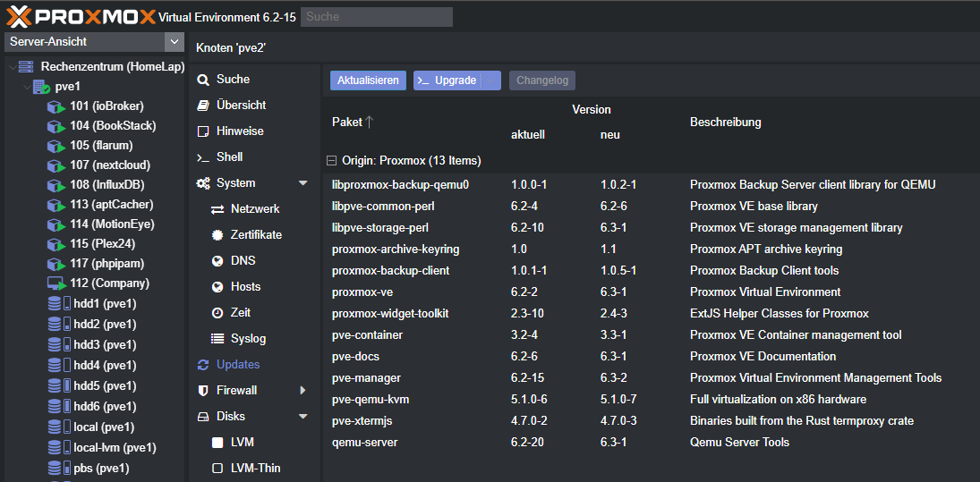
Task: Select the 108 (InfluxDB) container
Action: [x=107, y=185]
